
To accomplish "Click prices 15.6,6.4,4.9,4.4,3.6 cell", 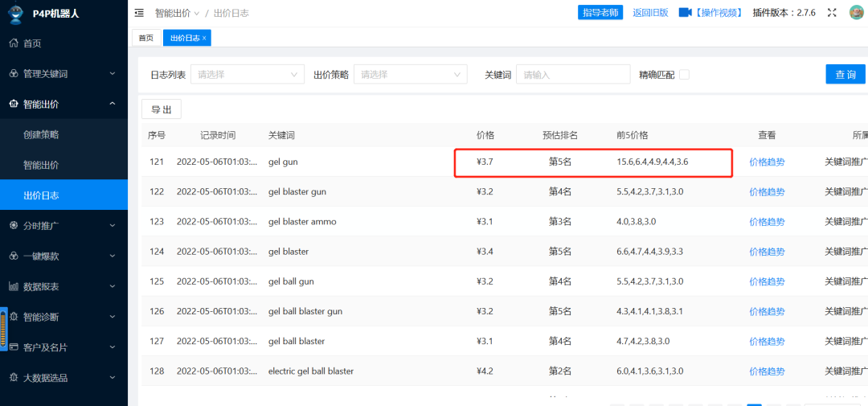I will point(653,162).
